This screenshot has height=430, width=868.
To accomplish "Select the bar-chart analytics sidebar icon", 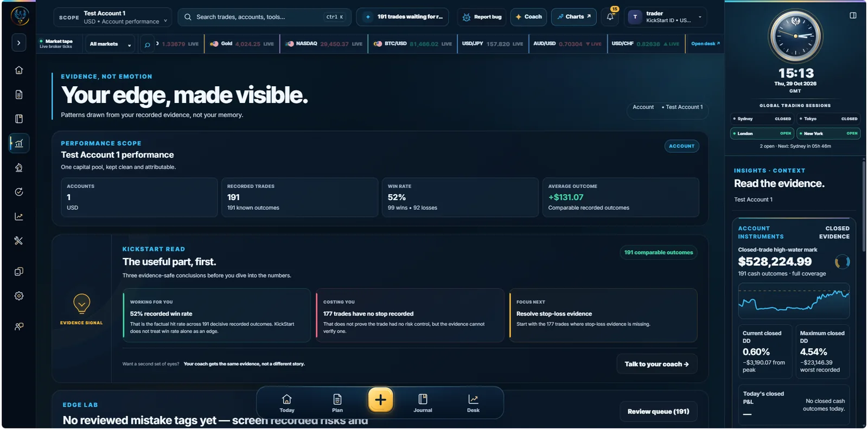I will (19, 143).
